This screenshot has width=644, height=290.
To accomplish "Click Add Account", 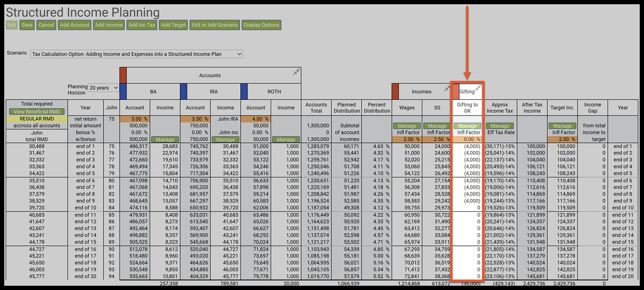I will pos(75,25).
